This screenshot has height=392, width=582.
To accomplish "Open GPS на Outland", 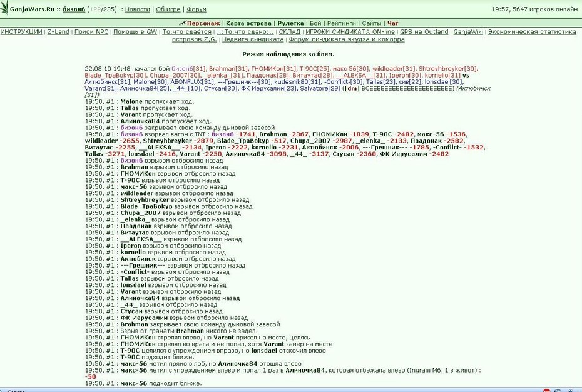I will [424, 32].
